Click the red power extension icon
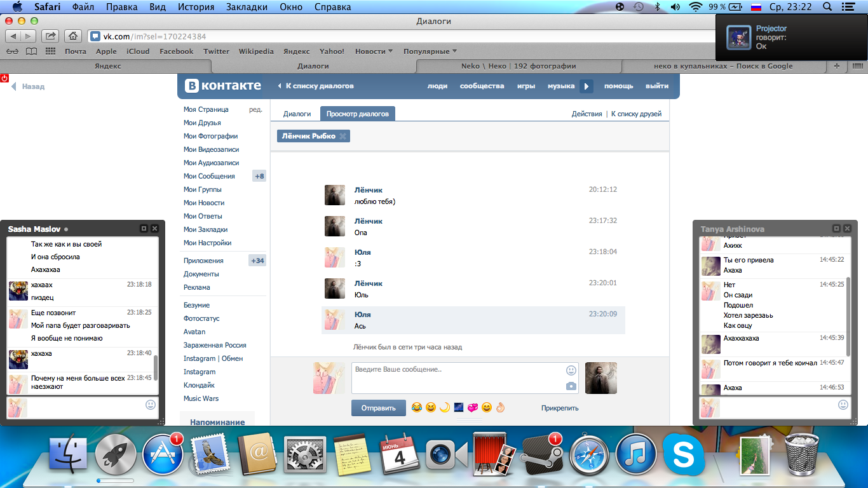This screenshot has height=488, width=868. [x=4, y=78]
